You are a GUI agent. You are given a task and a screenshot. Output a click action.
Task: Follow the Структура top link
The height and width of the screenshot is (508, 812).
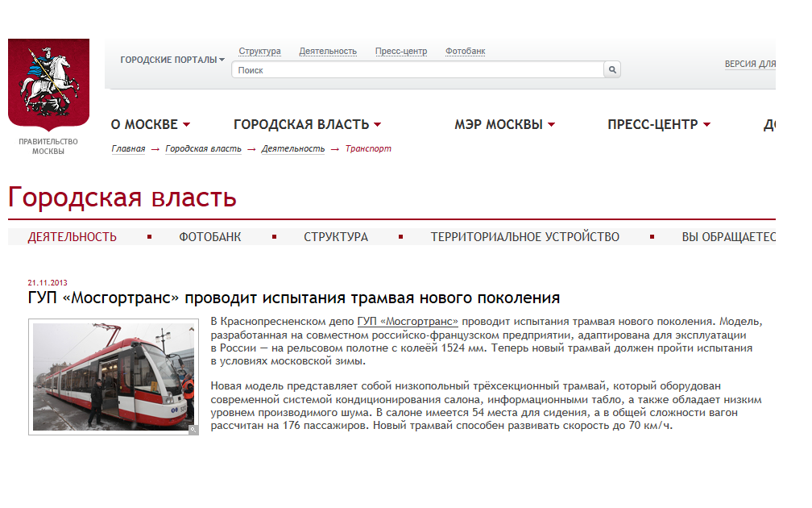[259, 52]
